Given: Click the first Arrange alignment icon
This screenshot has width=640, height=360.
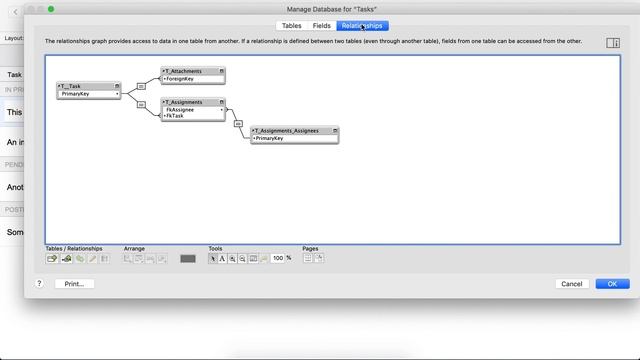Looking at the screenshot, I should click(127, 259).
